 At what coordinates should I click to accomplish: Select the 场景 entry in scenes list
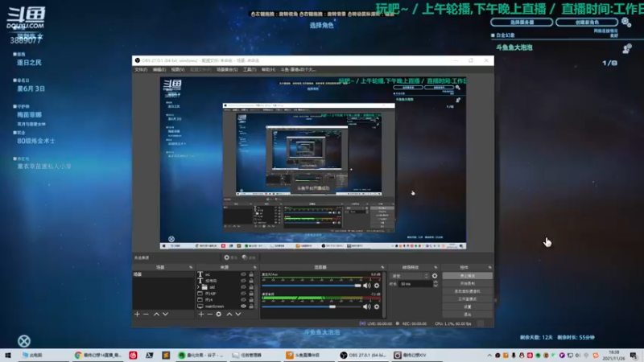163,274
